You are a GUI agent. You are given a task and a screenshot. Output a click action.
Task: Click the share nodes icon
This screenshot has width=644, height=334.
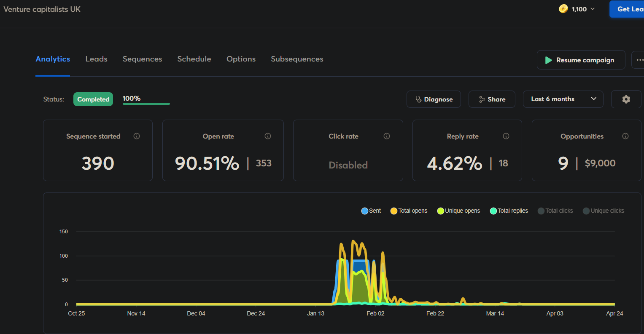click(x=482, y=99)
